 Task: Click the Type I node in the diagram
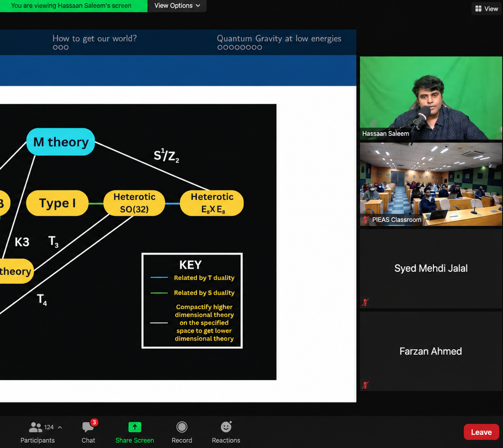(57, 203)
